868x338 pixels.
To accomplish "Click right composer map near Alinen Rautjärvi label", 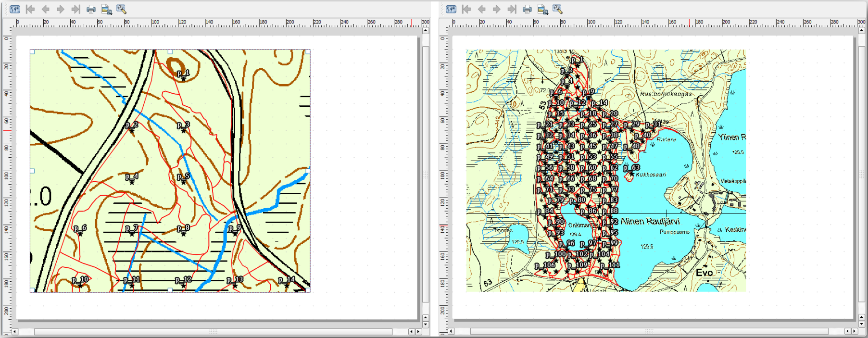I will tap(650, 221).
